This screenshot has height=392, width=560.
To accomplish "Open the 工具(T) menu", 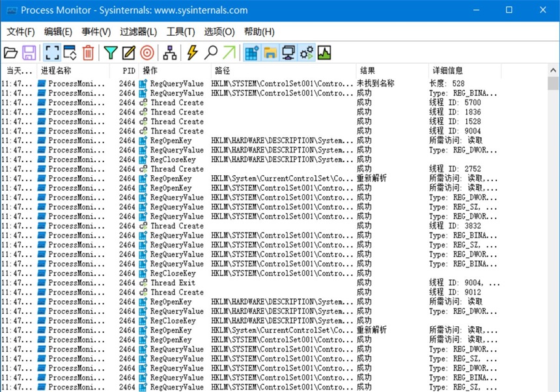I will 181,32.
